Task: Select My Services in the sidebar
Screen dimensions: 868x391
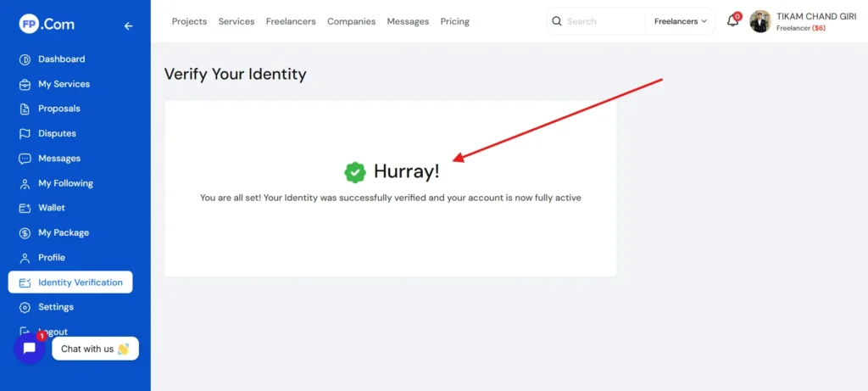Action: point(64,84)
